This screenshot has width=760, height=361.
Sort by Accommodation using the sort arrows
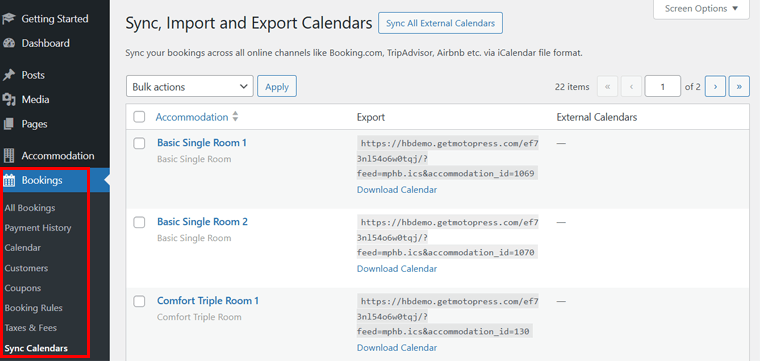pyautogui.click(x=236, y=117)
